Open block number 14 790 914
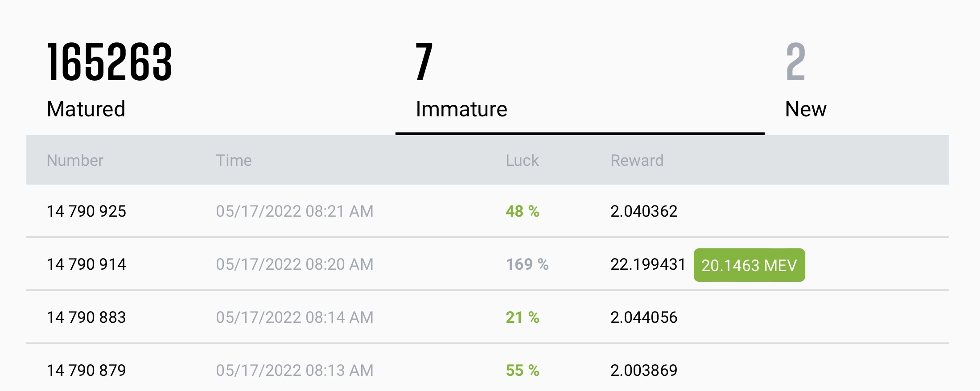 (x=86, y=264)
